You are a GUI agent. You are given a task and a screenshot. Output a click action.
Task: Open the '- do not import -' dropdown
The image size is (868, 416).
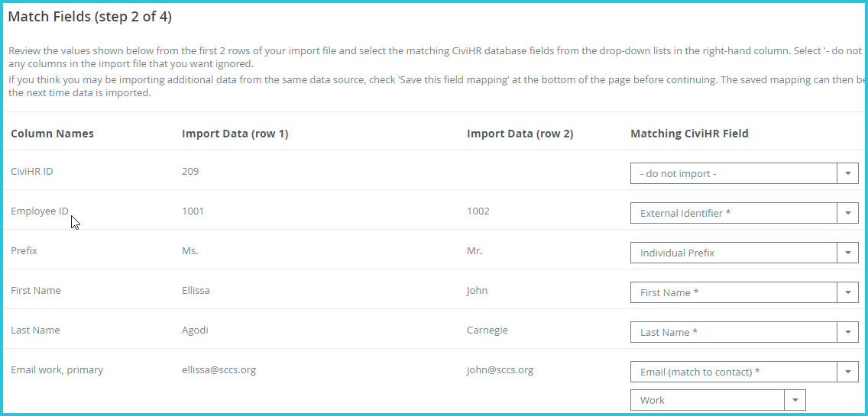coord(744,173)
